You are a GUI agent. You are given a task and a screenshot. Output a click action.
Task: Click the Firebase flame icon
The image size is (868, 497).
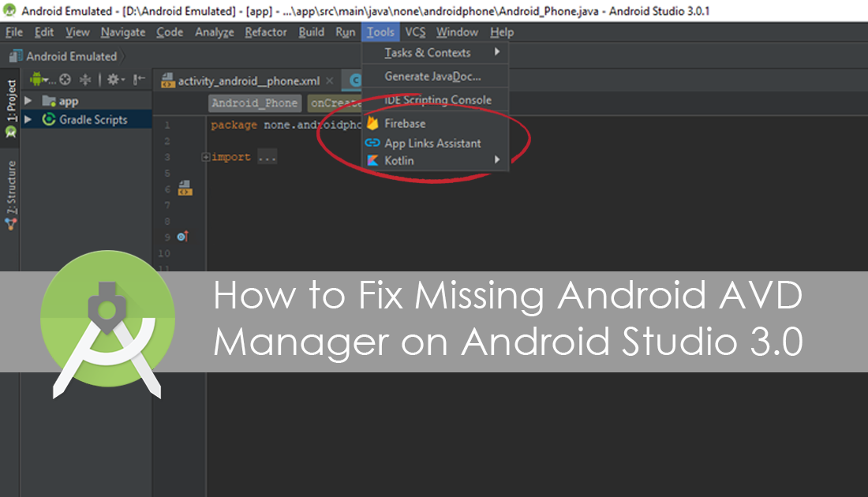tap(372, 123)
